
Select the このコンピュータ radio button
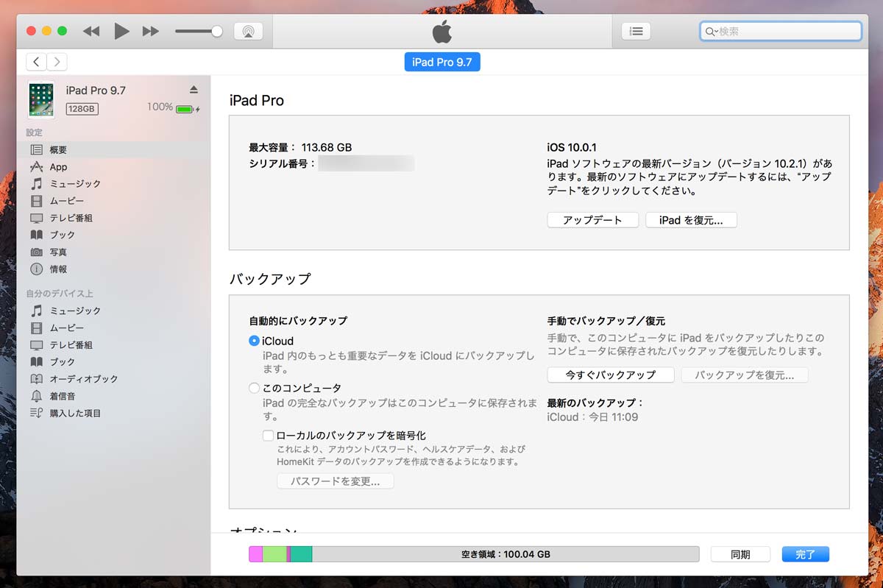(255, 388)
